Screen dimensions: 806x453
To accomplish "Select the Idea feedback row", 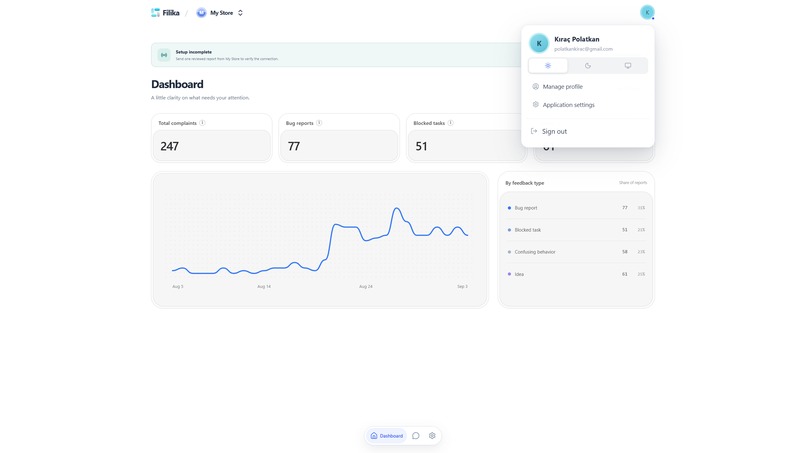I will 576,274.
